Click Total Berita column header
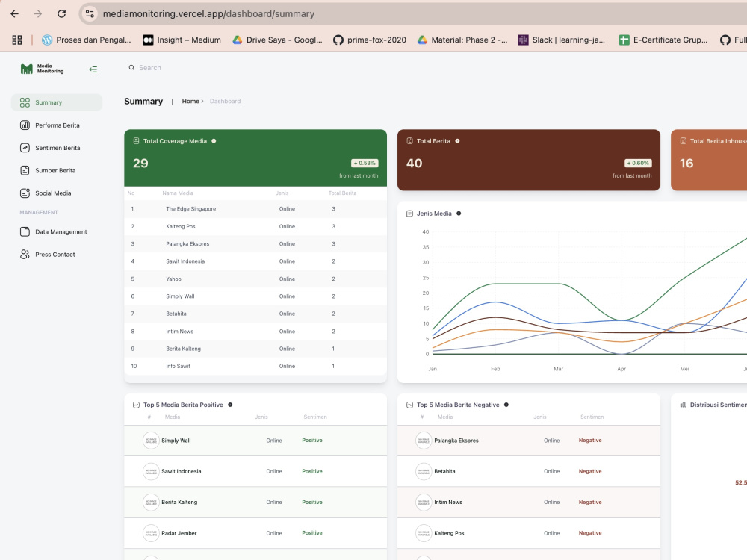This screenshot has height=560, width=747. (x=342, y=193)
